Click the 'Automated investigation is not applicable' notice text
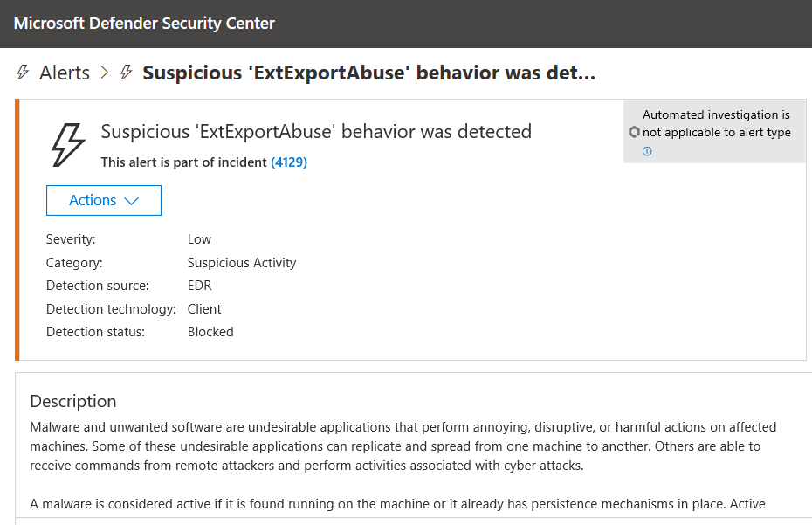 click(716, 123)
